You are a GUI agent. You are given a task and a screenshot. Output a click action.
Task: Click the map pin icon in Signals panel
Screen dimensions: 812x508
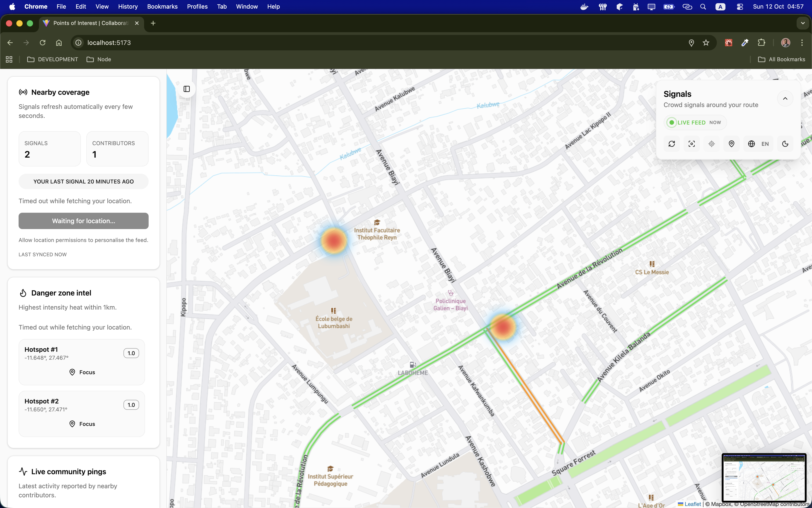coord(732,144)
